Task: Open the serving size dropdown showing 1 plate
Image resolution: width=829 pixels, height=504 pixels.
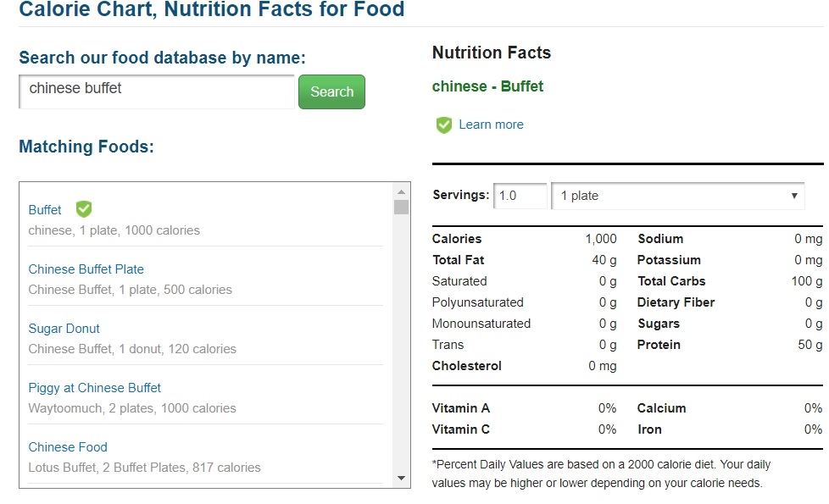Action: coord(676,196)
